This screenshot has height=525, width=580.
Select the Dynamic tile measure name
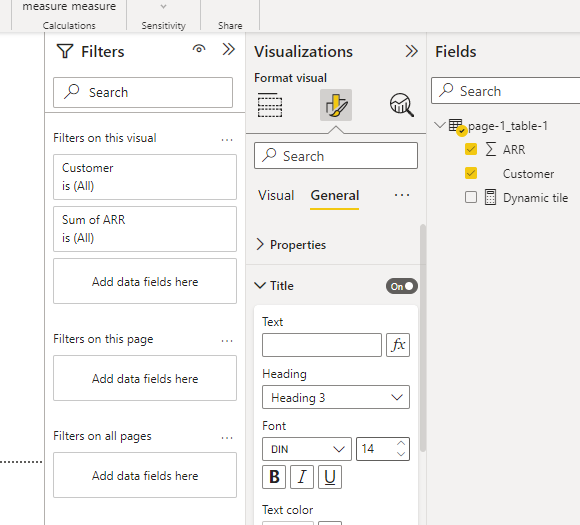535,198
